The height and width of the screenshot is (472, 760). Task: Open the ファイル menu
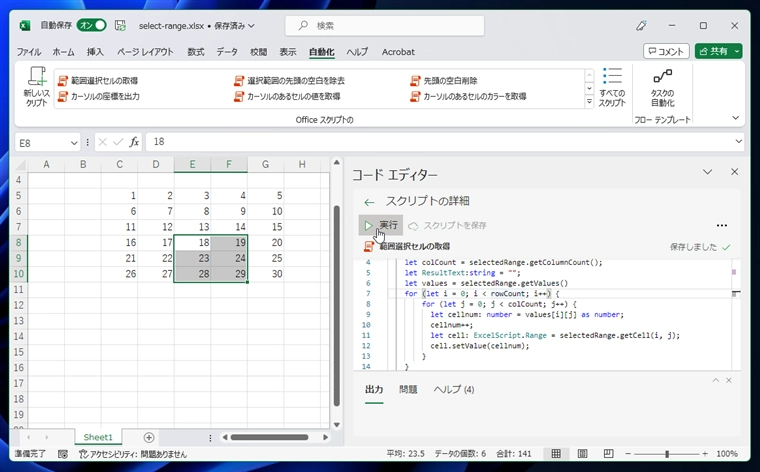[29, 52]
